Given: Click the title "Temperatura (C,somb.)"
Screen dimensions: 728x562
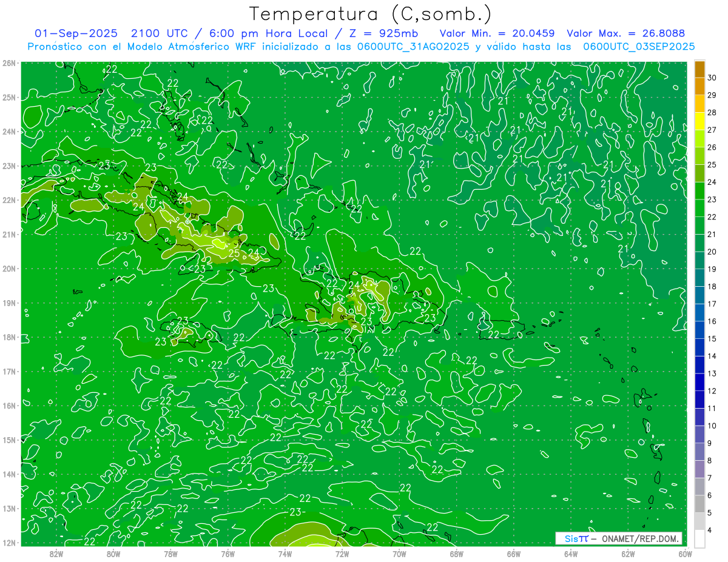Looking at the screenshot, I should click(371, 14).
